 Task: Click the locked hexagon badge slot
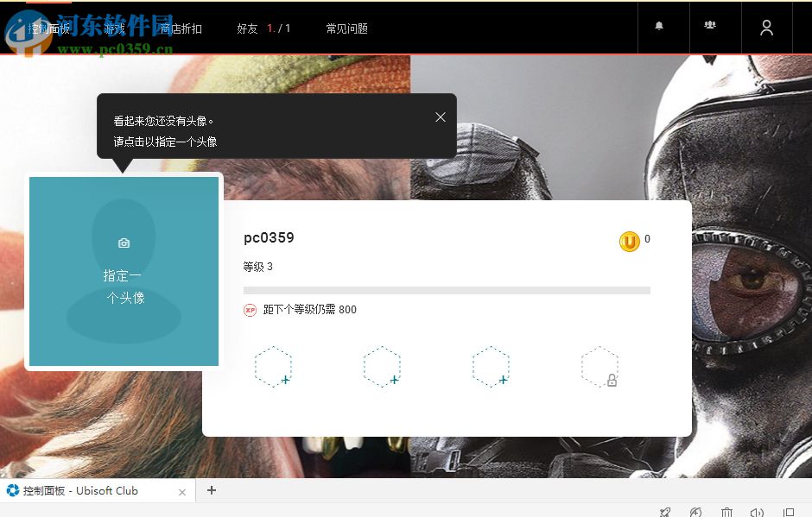[599, 367]
